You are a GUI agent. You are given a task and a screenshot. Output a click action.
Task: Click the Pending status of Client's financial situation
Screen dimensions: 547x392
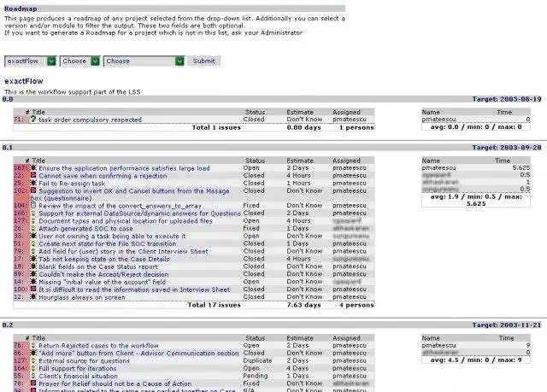[256, 376]
